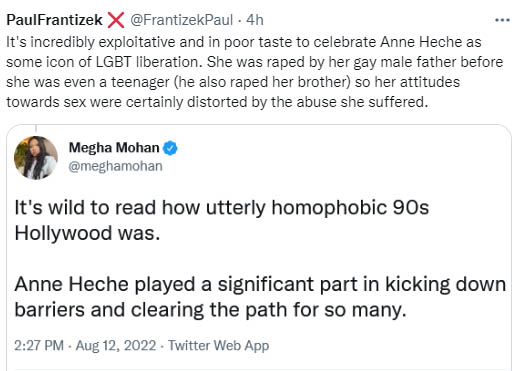Open the tweet's 4h timestamp
This screenshot has width=527, height=371.
(x=254, y=20)
